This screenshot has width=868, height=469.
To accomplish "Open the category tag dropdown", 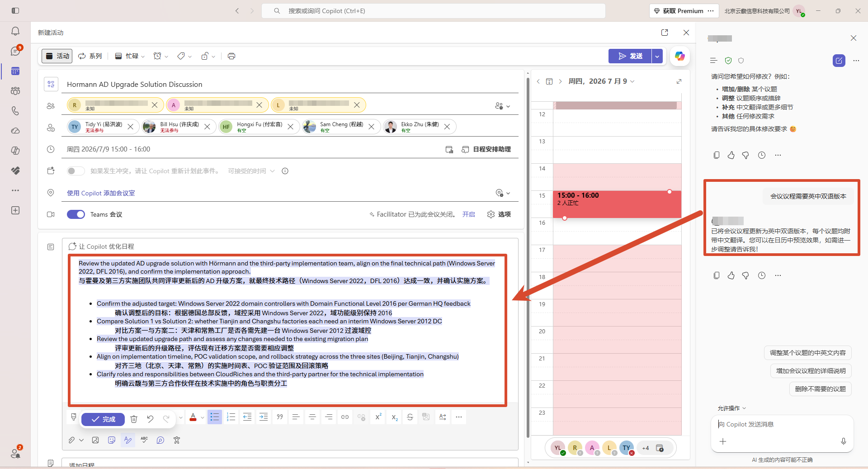I will pyautogui.click(x=184, y=56).
